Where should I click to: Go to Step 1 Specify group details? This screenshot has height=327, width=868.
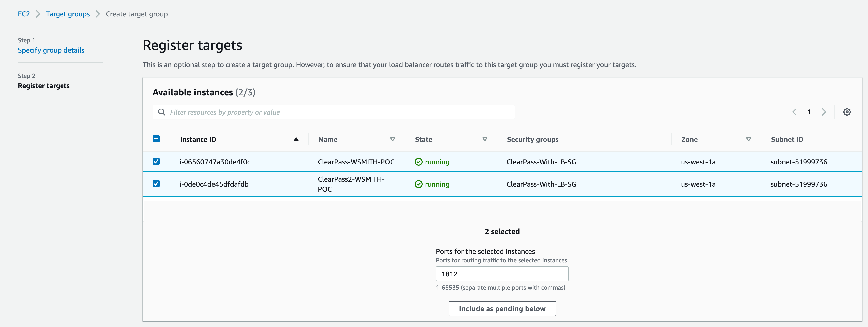(51, 50)
